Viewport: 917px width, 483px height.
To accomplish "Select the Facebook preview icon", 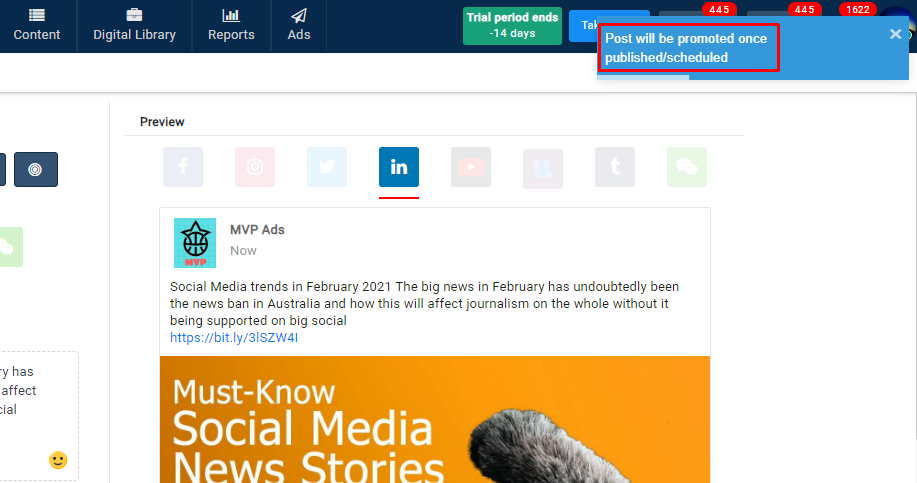I will [183, 167].
